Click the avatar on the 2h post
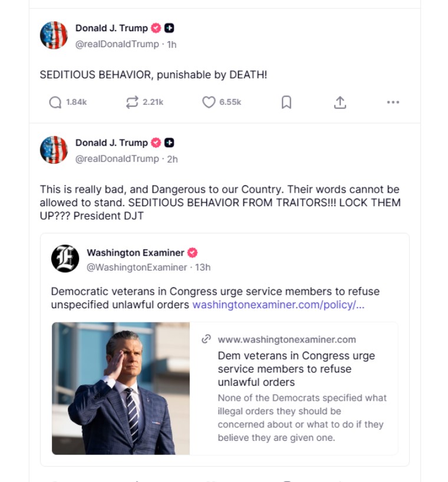The height and width of the screenshot is (482, 448). (54, 150)
